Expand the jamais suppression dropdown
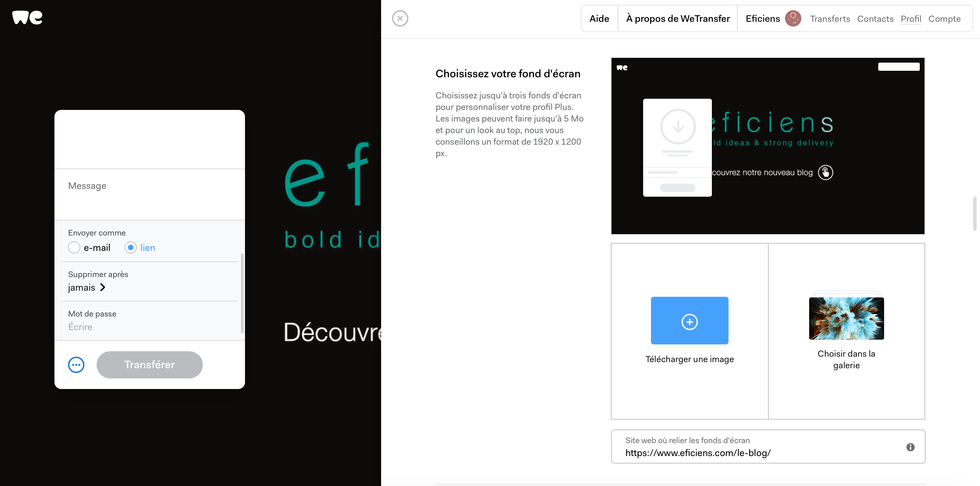Image resolution: width=980 pixels, height=486 pixels. pos(87,287)
